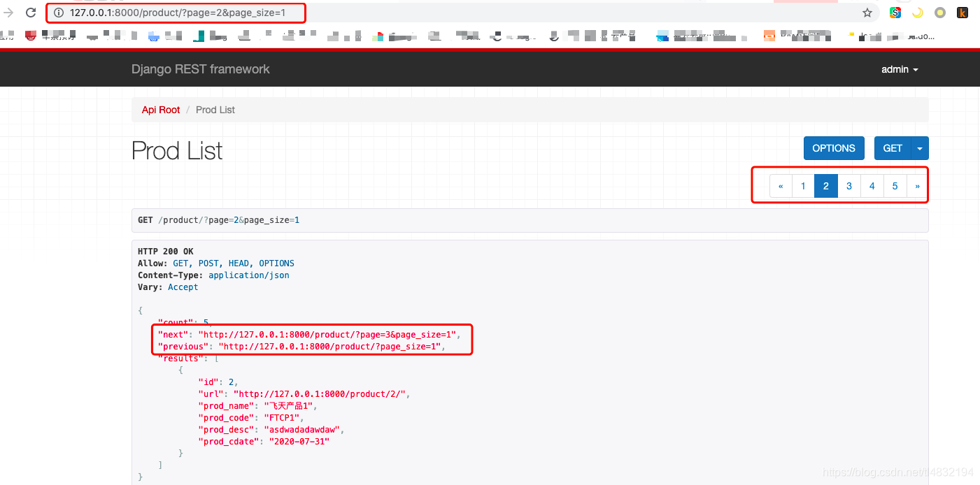Click the Vary: Accept header line
The image size is (980, 485).
[168, 287]
